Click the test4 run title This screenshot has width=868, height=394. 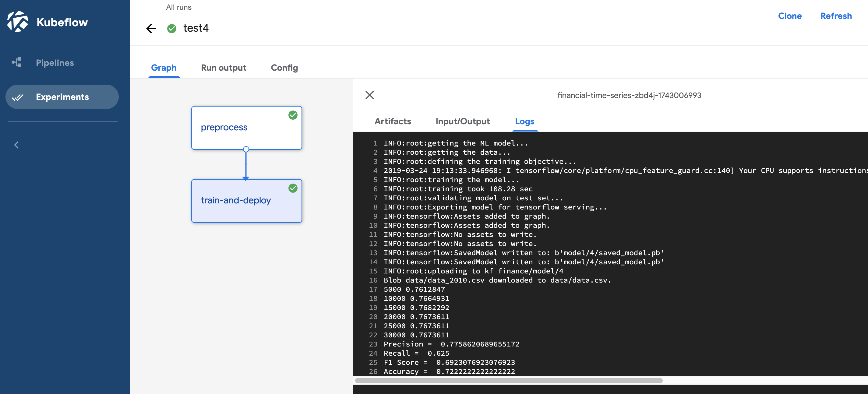click(196, 28)
